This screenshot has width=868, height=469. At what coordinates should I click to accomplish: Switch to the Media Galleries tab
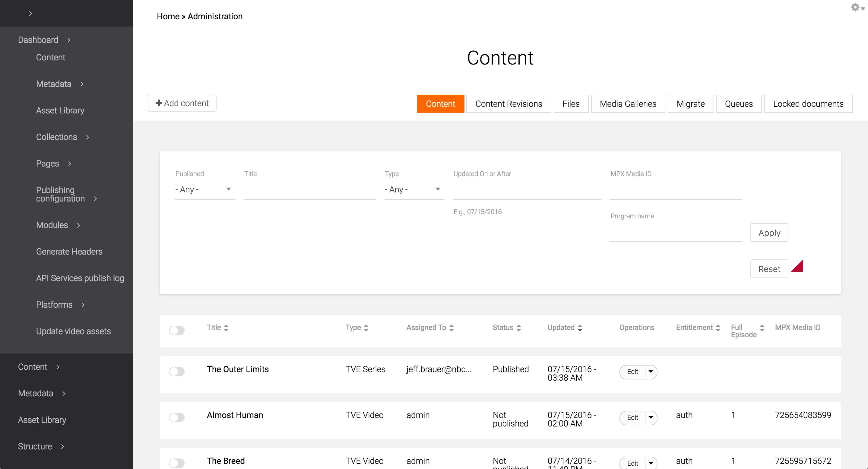(x=628, y=104)
